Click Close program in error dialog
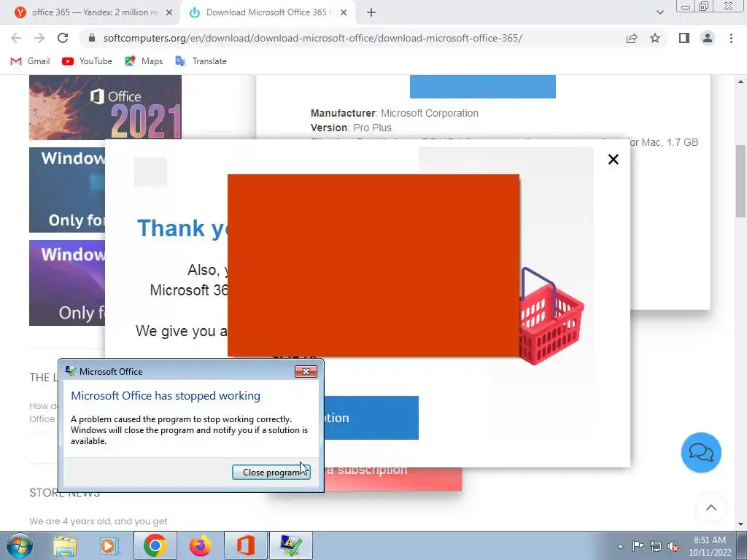 click(x=271, y=472)
